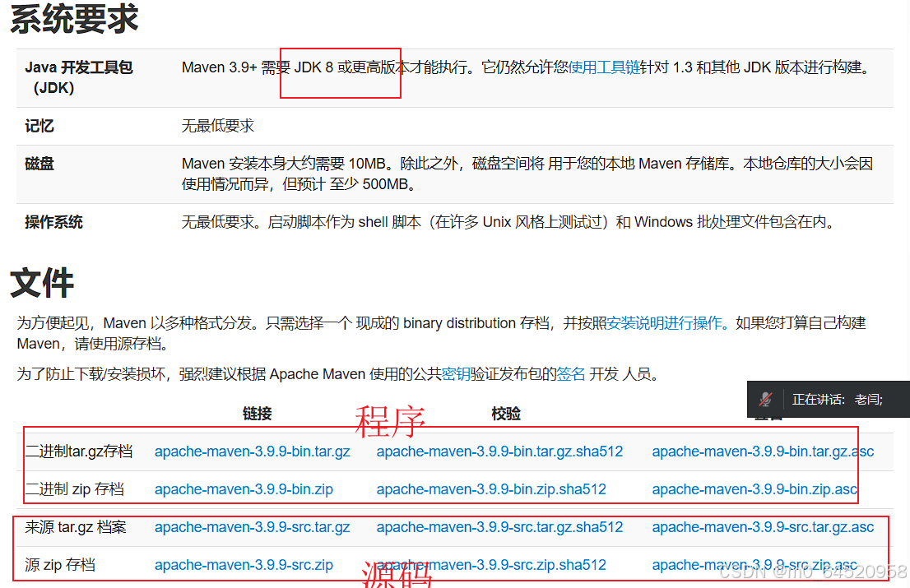This screenshot has width=910, height=588.
Task: Click the 密钥 link
Action: [x=456, y=374]
